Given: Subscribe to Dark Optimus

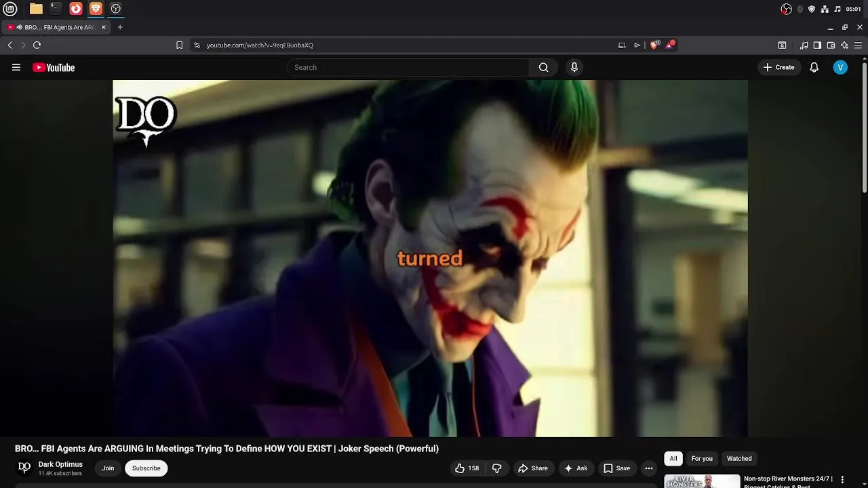Looking at the screenshot, I should pos(146,468).
